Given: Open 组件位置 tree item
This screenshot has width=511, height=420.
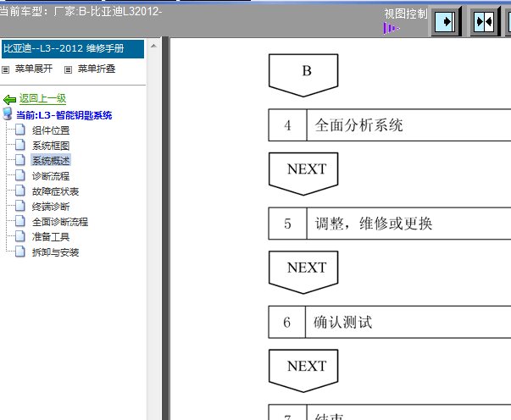Looking at the screenshot, I should pos(51,130).
